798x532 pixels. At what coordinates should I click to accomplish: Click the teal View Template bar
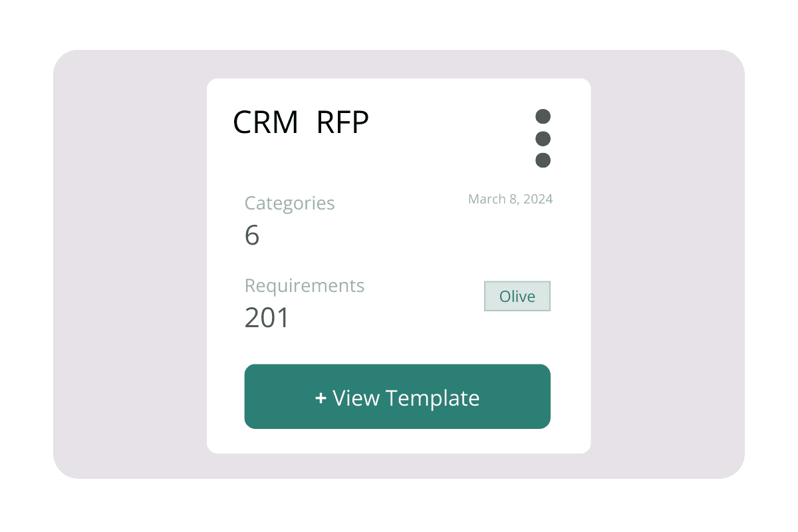397,396
